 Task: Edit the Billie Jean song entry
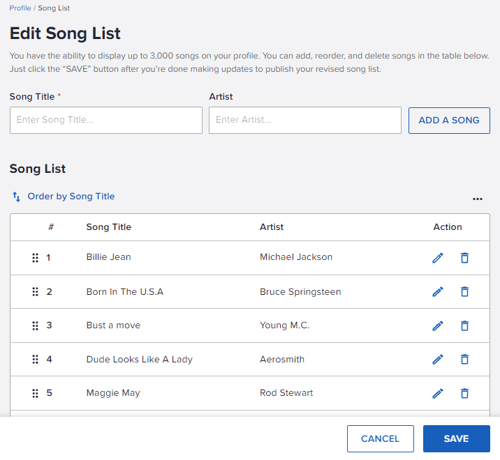[438, 258]
